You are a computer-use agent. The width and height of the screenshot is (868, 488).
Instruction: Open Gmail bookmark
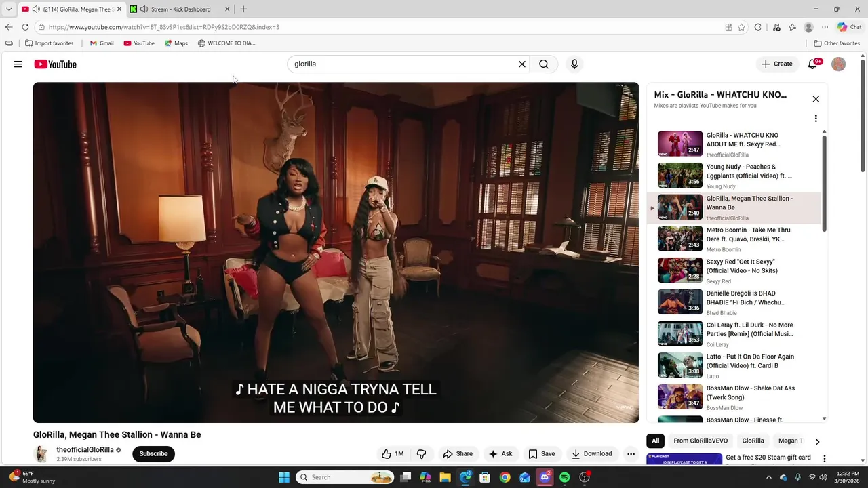(x=102, y=43)
